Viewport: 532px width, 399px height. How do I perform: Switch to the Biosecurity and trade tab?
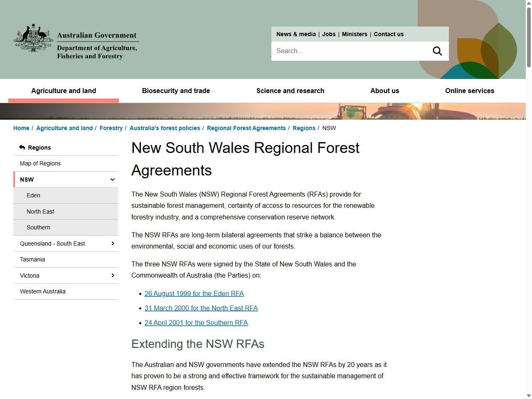point(176,91)
